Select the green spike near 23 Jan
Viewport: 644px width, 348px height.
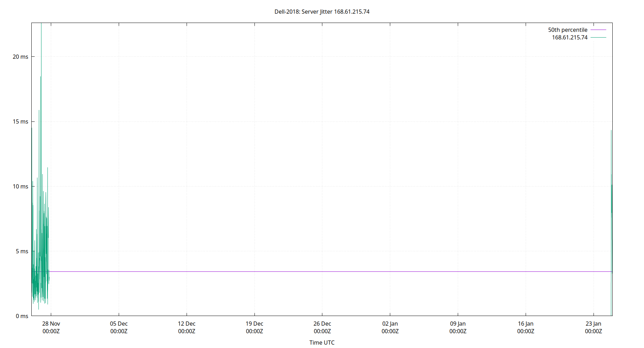click(x=611, y=209)
